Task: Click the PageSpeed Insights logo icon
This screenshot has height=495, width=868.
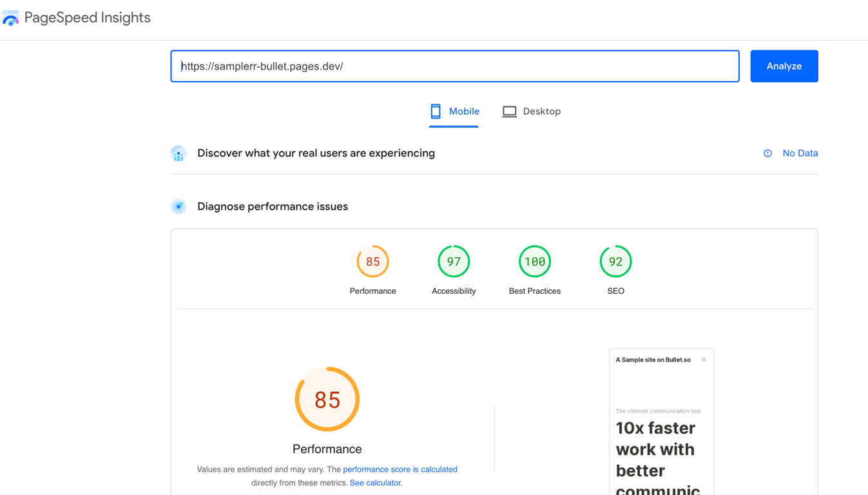Action: [x=11, y=18]
